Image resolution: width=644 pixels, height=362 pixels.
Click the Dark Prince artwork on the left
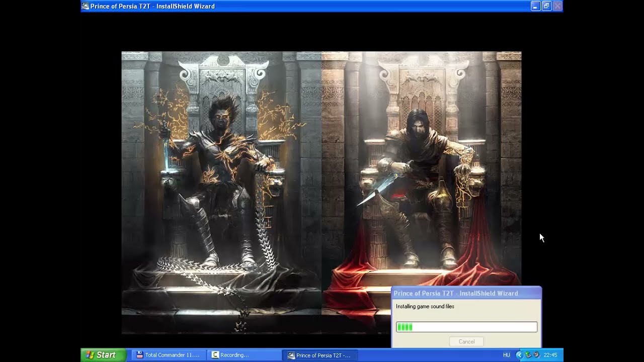pos(221,193)
